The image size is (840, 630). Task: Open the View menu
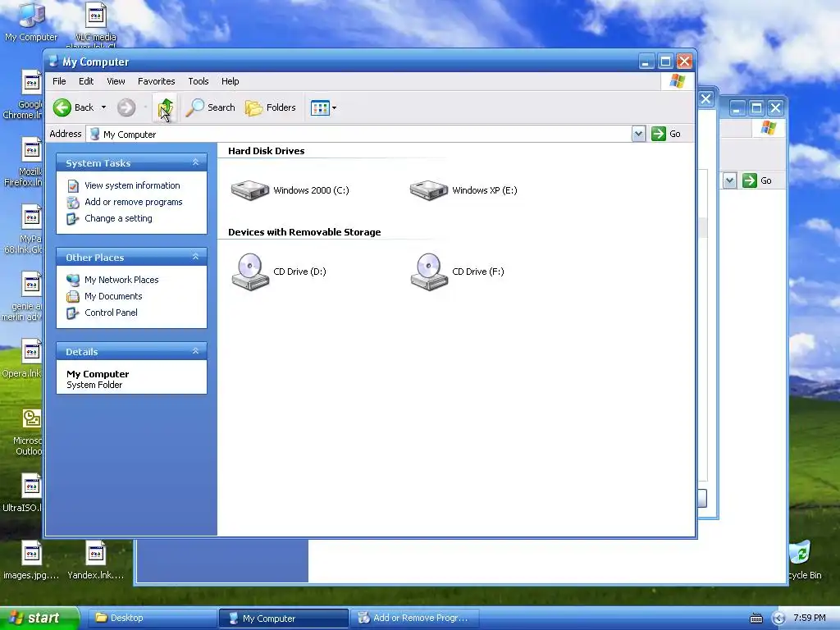tap(116, 81)
